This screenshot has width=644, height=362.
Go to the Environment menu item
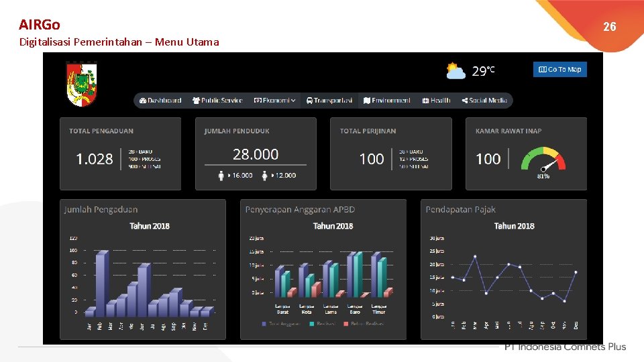click(x=387, y=101)
